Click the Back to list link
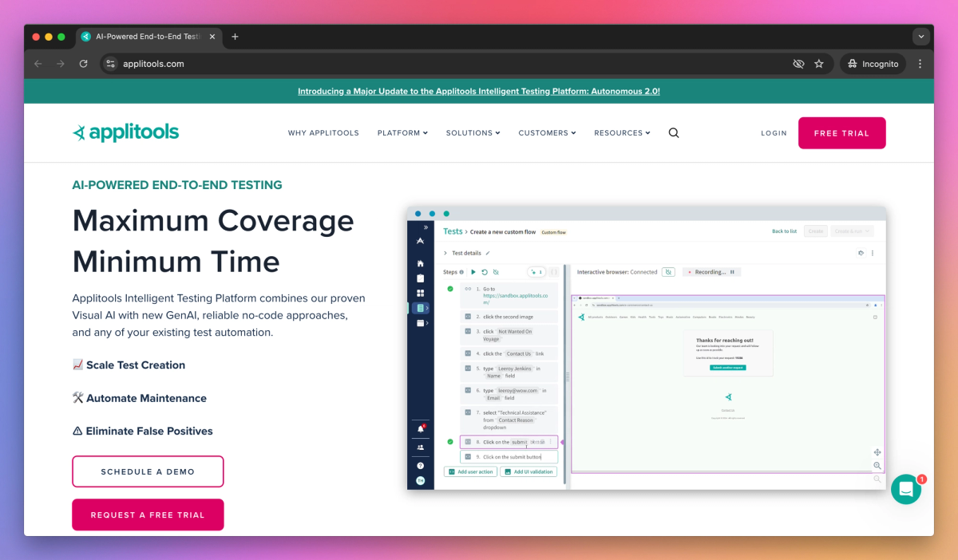 (784, 231)
